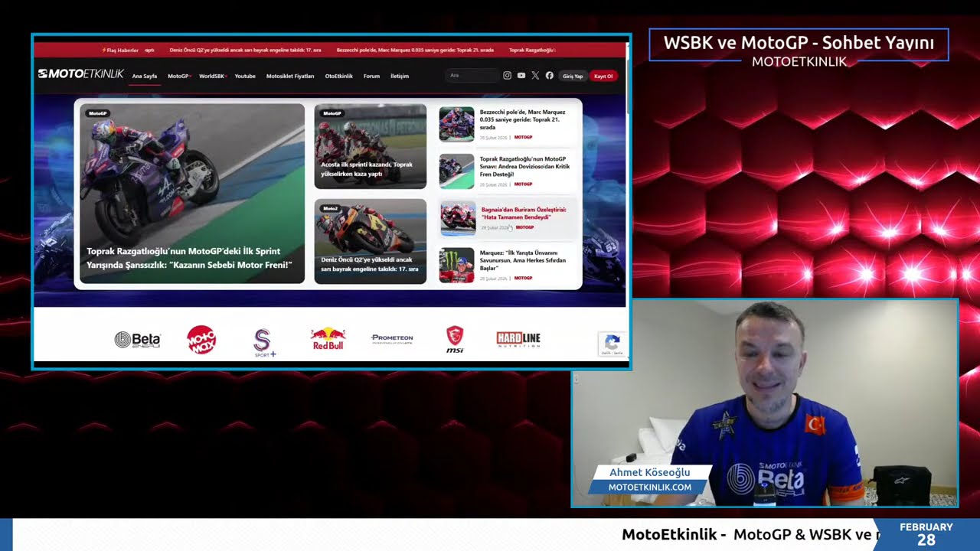This screenshot has height=551, width=980.
Task: Expand the WorldSBK dropdown menu
Action: pos(212,77)
